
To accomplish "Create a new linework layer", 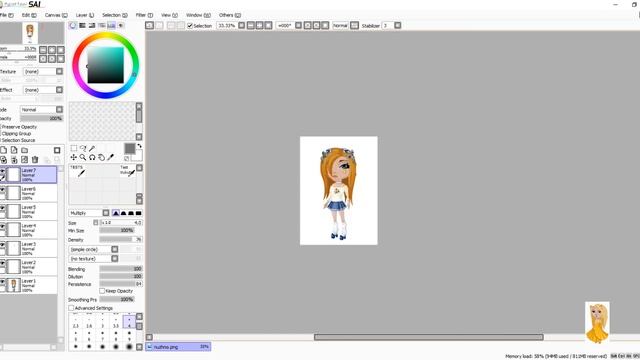I will coord(14,150).
